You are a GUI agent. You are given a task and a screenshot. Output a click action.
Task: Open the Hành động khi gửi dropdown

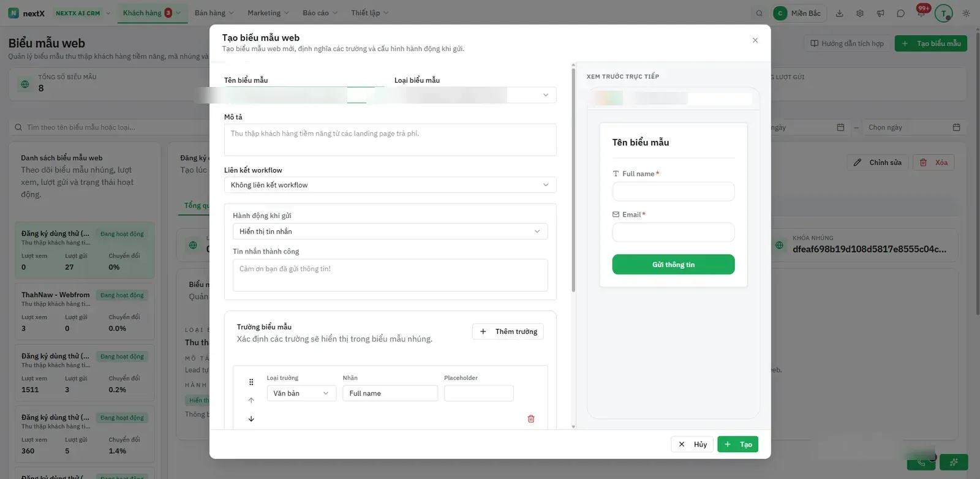click(x=390, y=232)
